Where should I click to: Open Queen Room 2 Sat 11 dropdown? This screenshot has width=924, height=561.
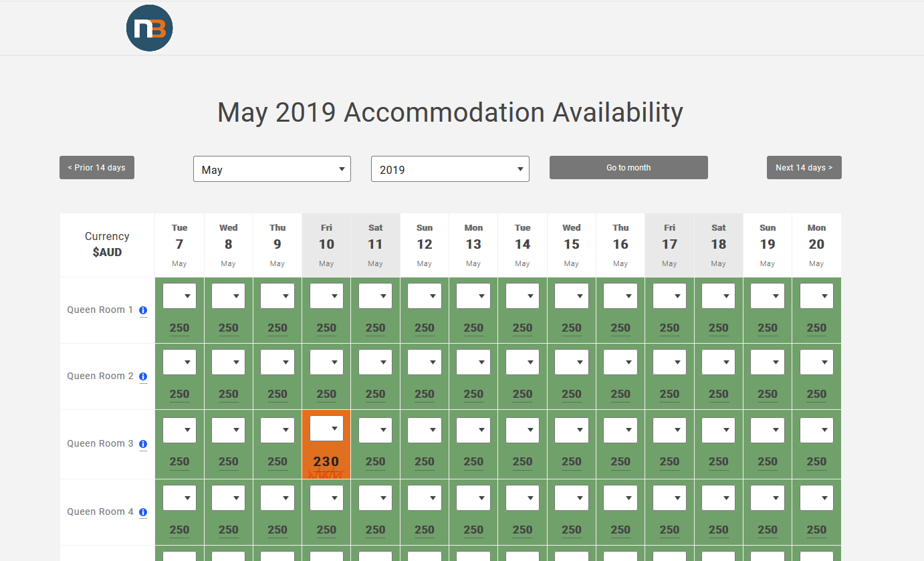pos(376,362)
